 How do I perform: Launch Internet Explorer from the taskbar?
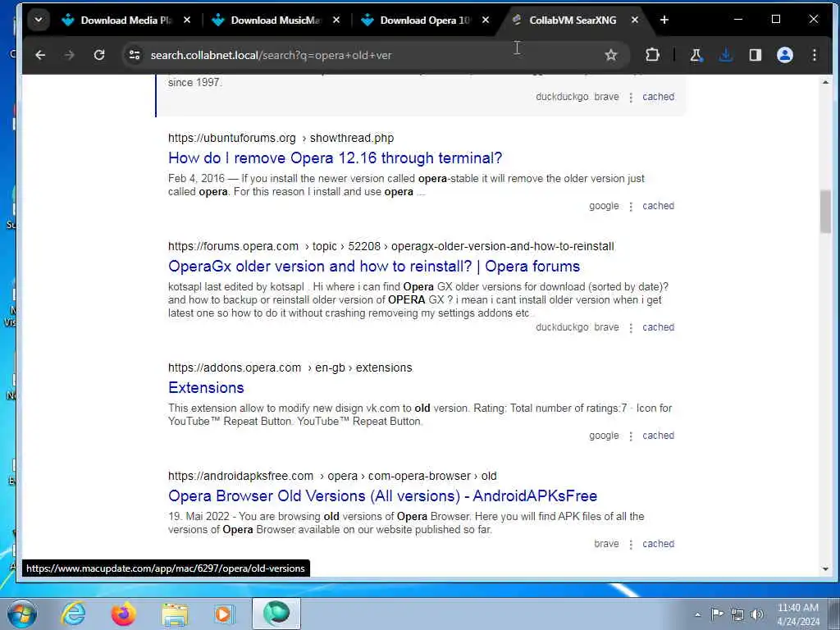73,614
